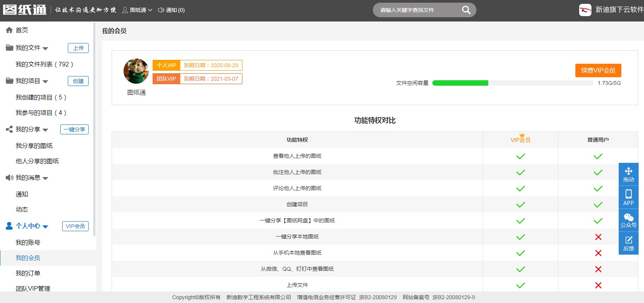The width and height of the screenshot is (644, 303).
Task: Click VIP checkmark for 查看他人上传的图纸
Action: [520, 156]
